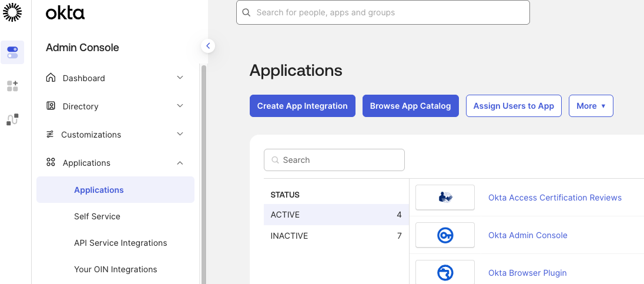Open the Admin Console toggle icon in rail
Screen dimensions: 644x284
[x=12, y=52]
